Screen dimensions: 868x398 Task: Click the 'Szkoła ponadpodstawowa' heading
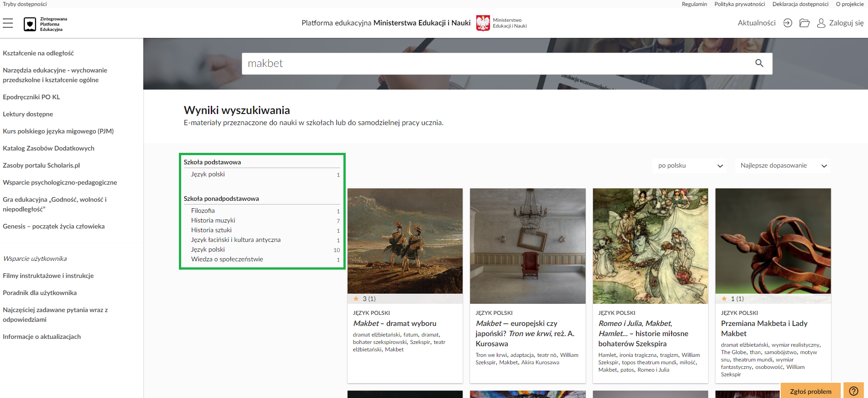[x=221, y=199]
